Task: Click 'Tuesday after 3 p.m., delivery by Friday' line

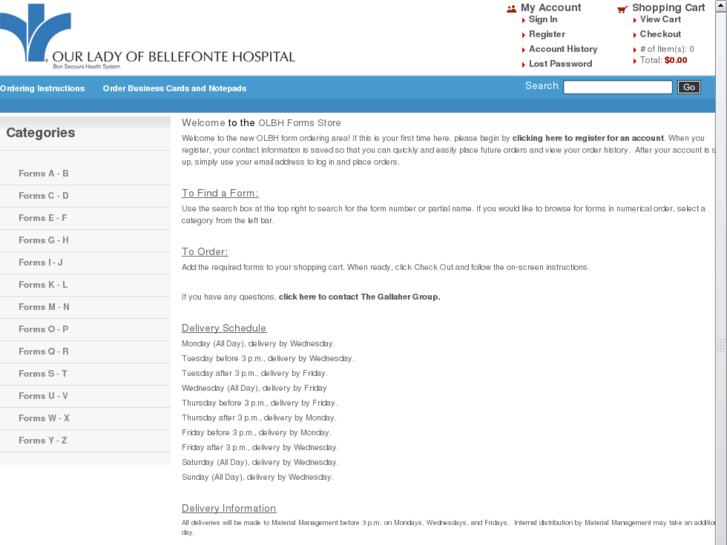Action: click(x=255, y=373)
